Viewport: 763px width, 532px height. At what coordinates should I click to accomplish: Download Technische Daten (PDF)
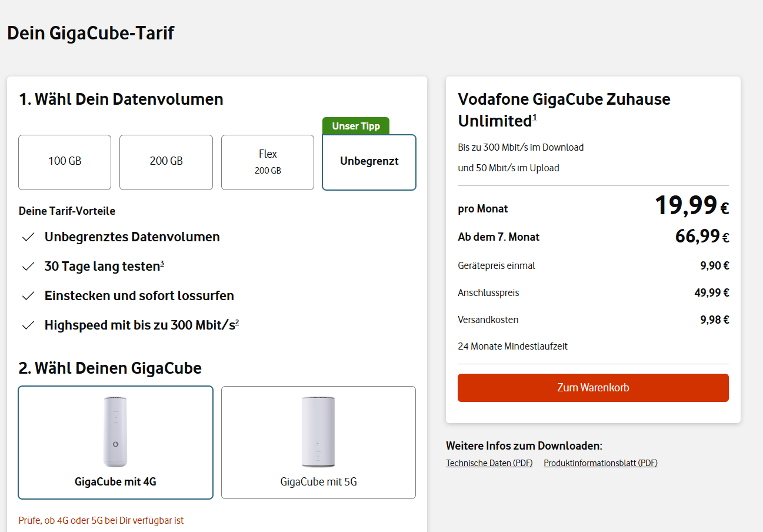click(489, 463)
